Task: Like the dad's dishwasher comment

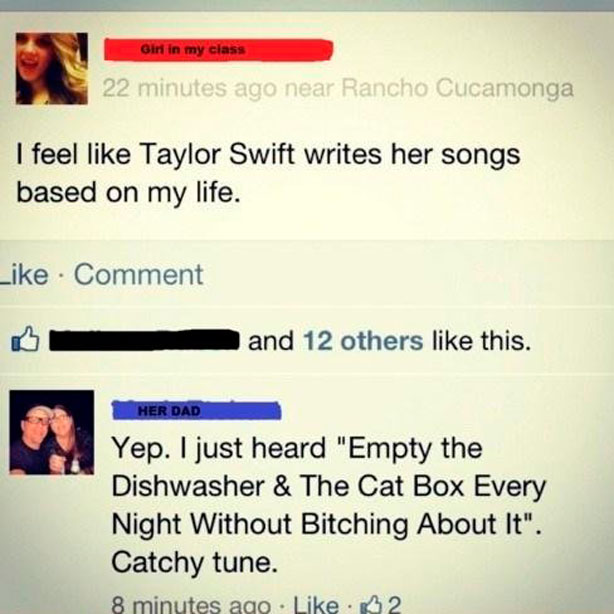Action: [316, 605]
